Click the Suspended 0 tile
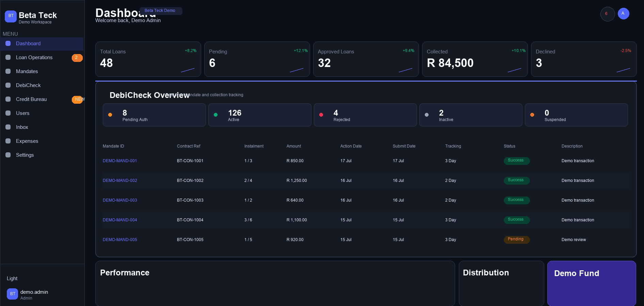644x306 pixels. point(576,115)
